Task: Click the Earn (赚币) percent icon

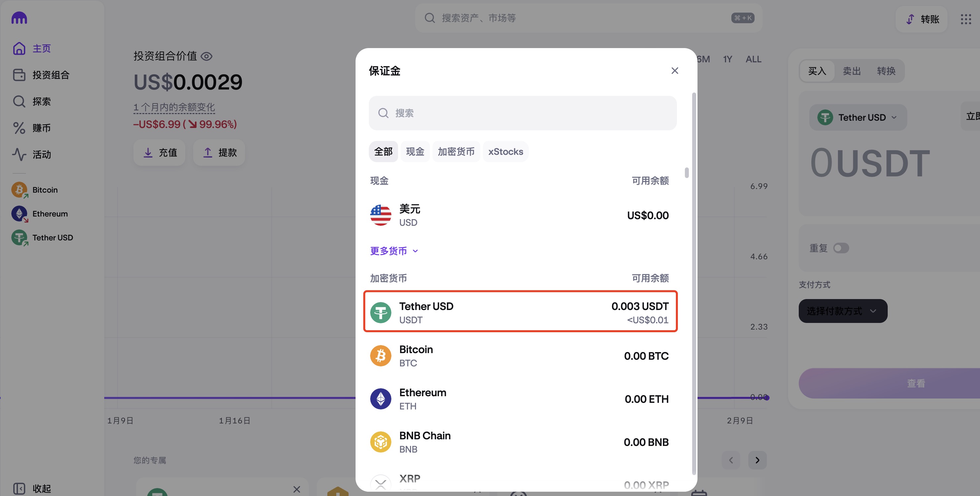Action: pyautogui.click(x=19, y=128)
